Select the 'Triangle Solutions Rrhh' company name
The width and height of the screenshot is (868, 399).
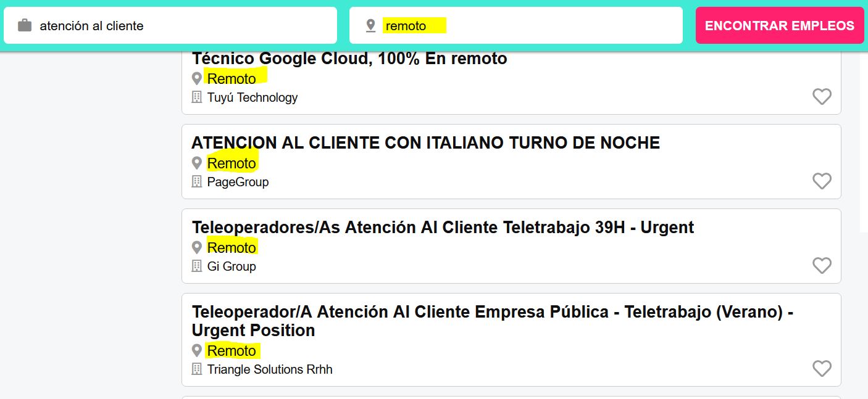[270, 369]
